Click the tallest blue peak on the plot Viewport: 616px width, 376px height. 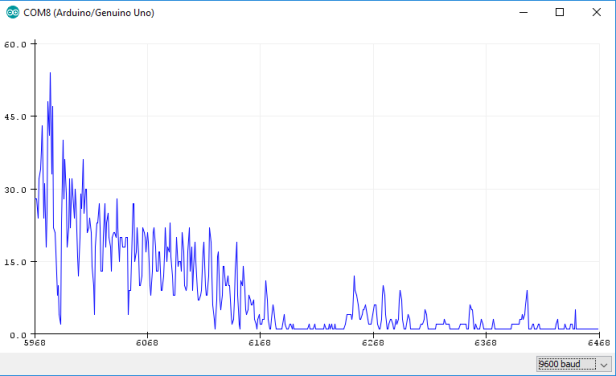point(50,73)
